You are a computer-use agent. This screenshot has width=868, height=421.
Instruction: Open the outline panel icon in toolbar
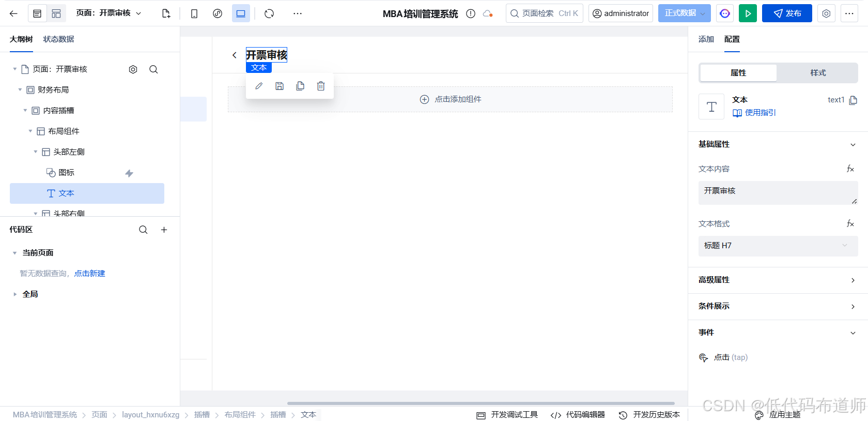[37, 13]
